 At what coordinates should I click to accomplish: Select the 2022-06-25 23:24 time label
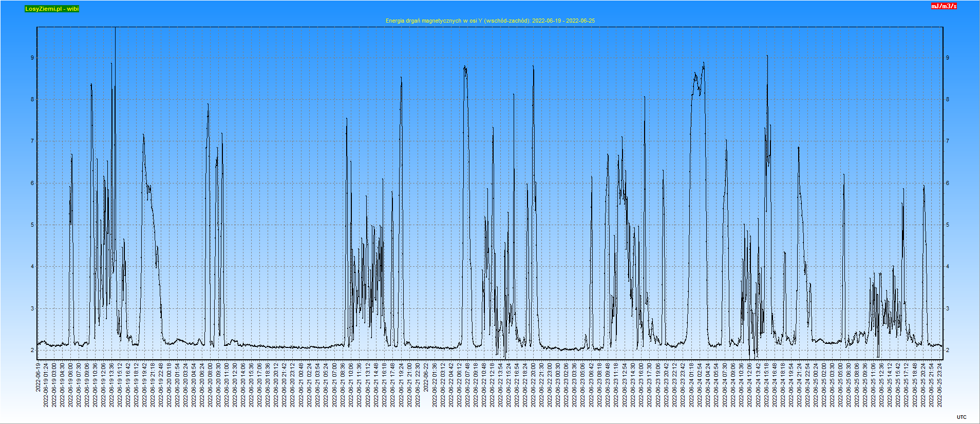940,385
